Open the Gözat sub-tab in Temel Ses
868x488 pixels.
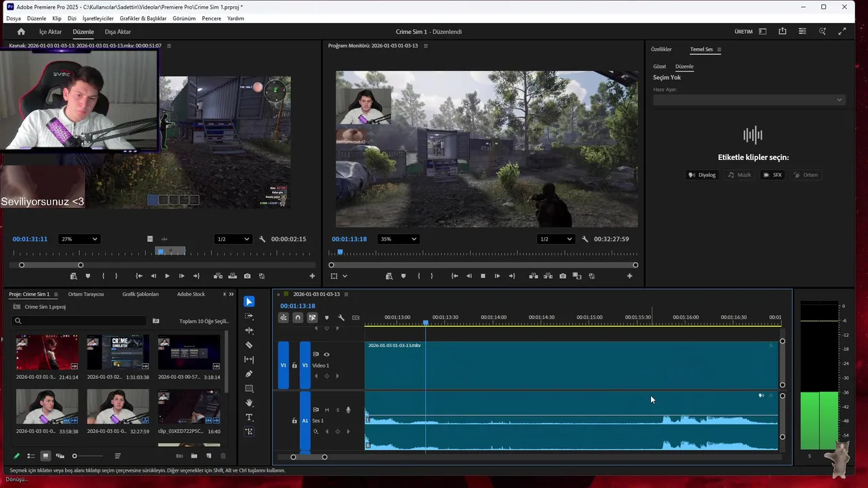click(x=660, y=66)
